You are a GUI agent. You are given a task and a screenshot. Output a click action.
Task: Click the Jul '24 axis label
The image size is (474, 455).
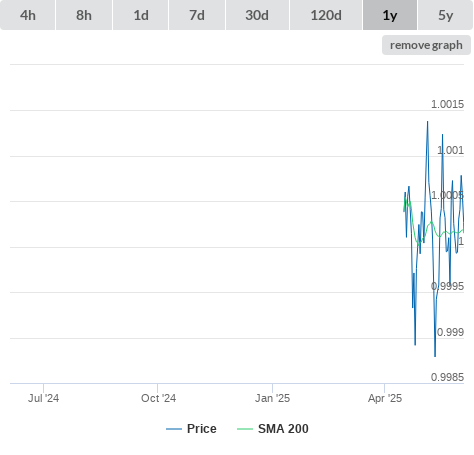tap(43, 398)
